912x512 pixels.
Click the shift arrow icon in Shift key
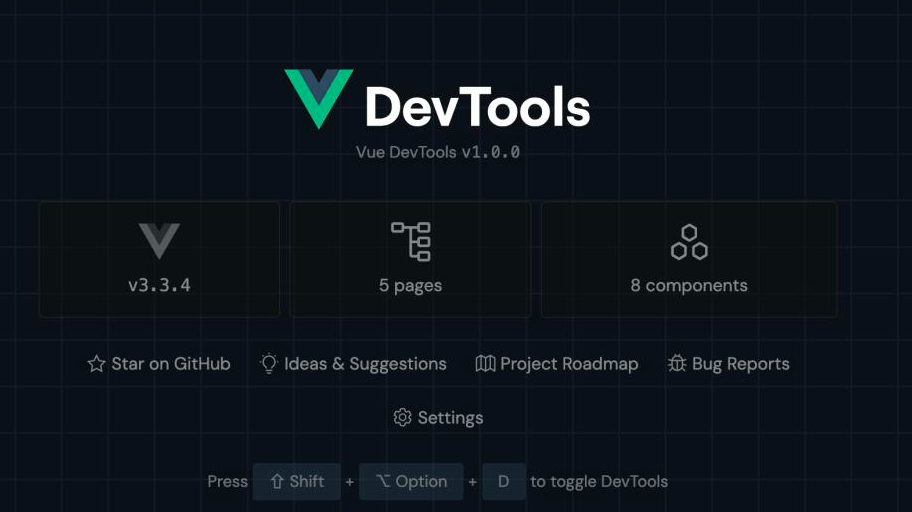[x=277, y=481]
